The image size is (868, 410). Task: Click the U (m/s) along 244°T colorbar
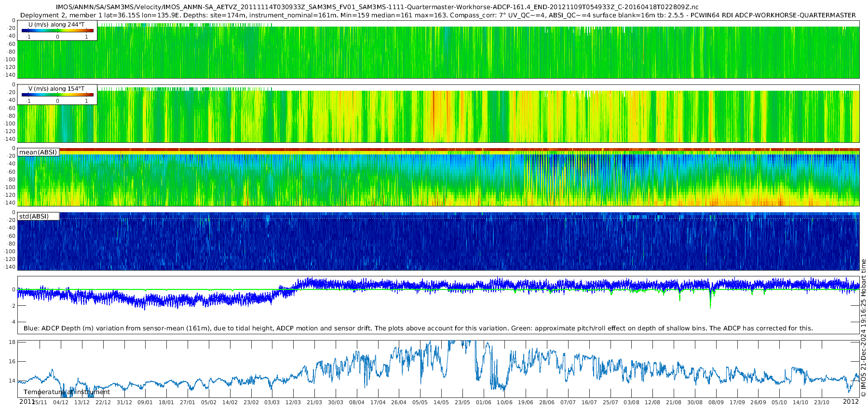pos(57,31)
